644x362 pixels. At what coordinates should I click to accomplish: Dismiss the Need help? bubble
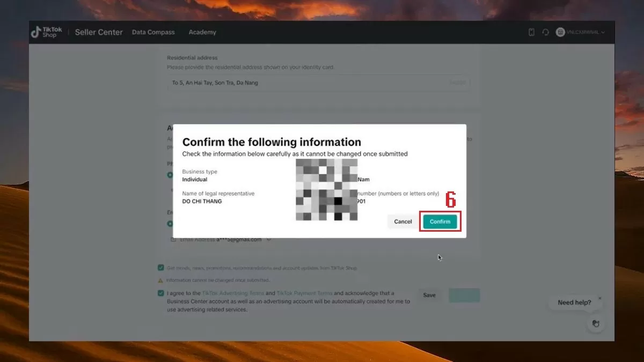click(x=600, y=298)
